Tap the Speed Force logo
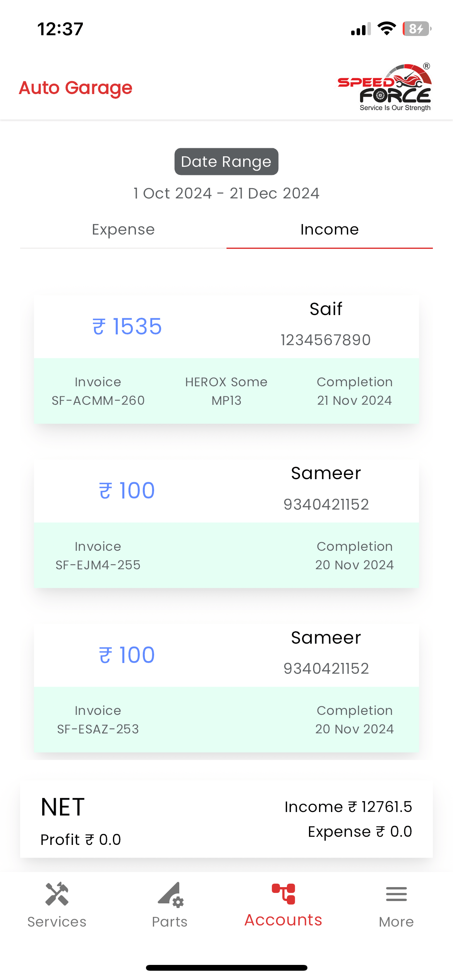 pyautogui.click(x=384, y=88)
